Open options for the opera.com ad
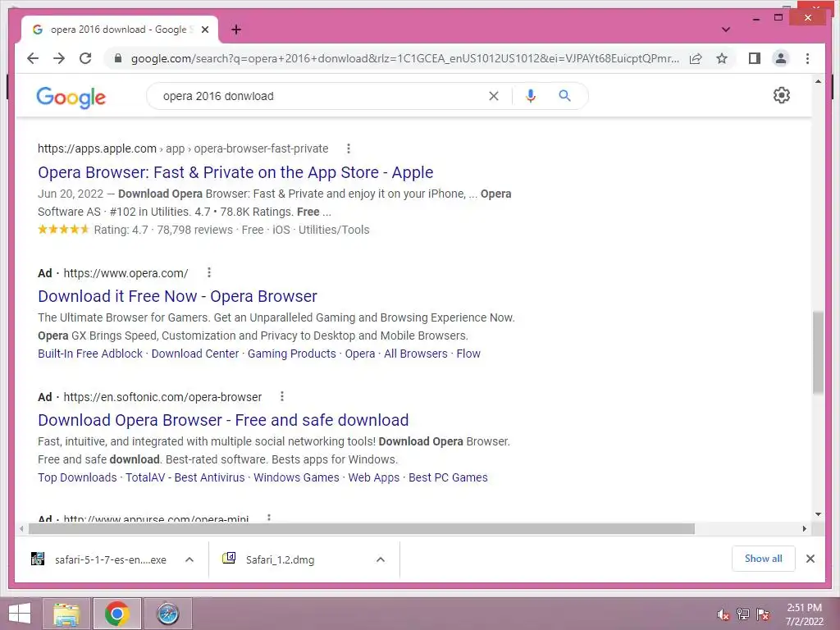Image resolution: width=840 pixels, height=630 pixels. 209,272
